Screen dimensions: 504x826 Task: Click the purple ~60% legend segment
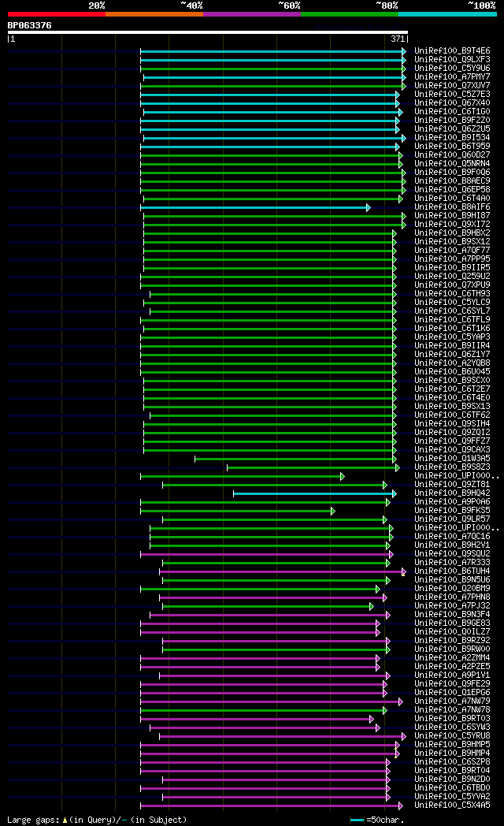pos(252,14)
